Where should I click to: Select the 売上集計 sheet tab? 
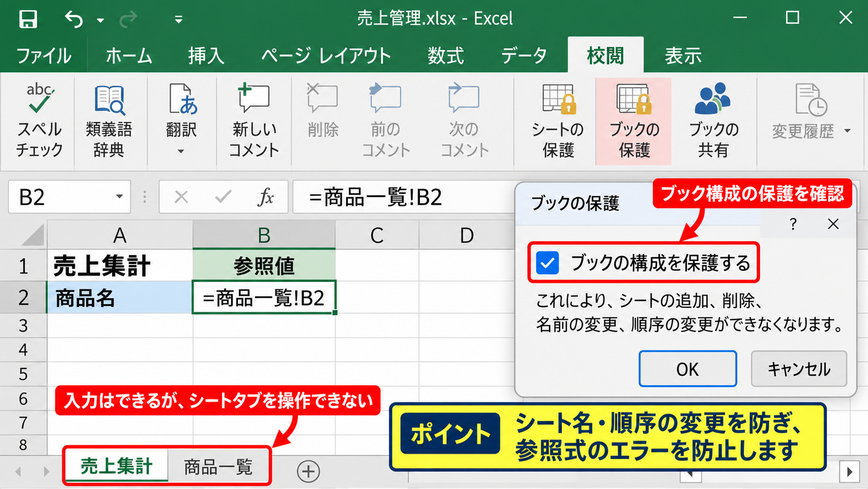click(116, 467)
